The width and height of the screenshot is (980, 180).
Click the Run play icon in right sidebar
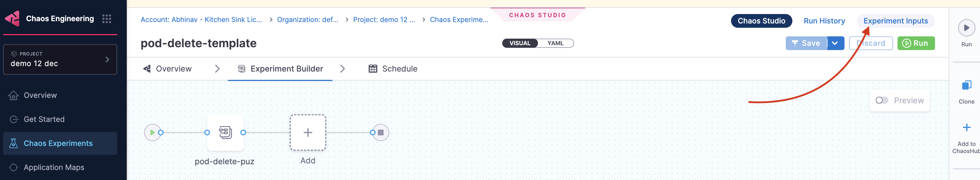pos(966,28)
